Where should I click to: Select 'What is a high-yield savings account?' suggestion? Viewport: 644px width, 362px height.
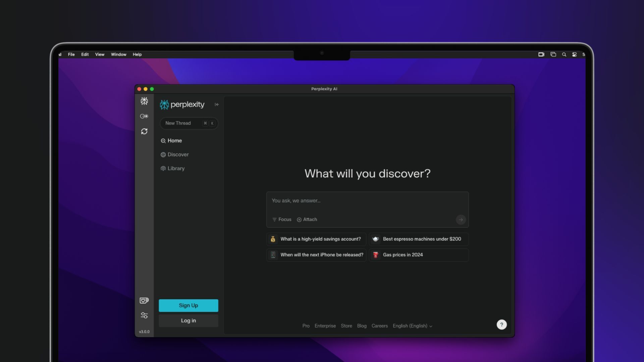[x=316, y=239]
